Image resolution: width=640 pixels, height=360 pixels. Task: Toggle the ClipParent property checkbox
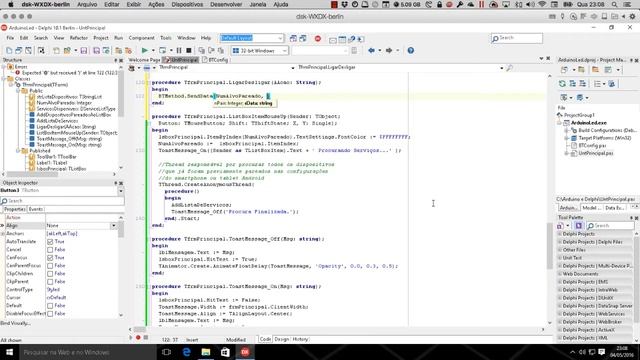[x=50, y=282]
